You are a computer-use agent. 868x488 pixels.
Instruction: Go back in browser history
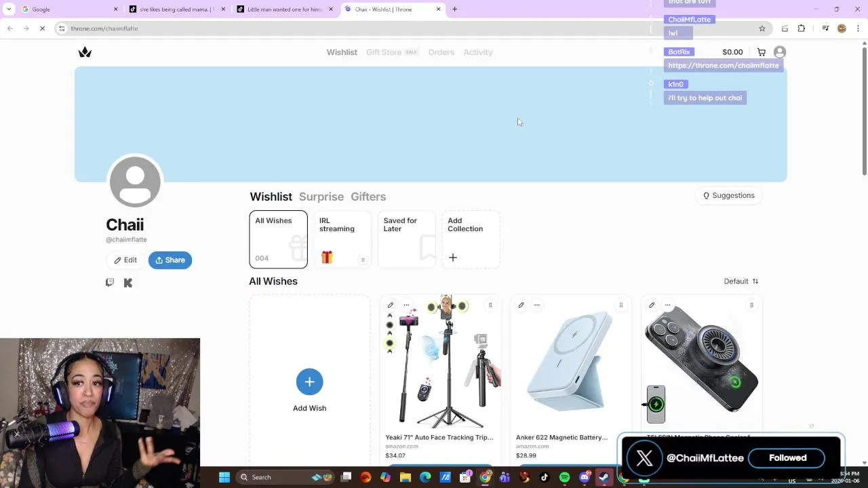pyautogui.click(x=9, y=28)
